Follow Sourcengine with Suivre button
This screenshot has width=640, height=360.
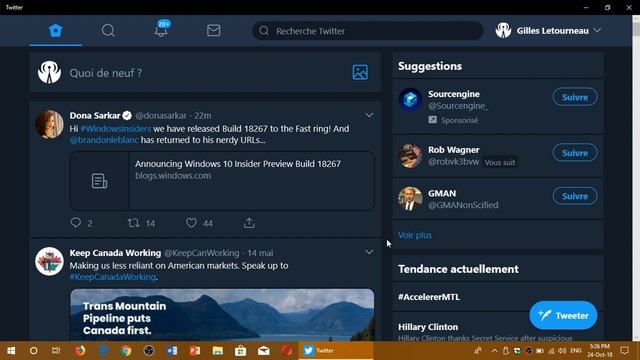pos(575,97)
